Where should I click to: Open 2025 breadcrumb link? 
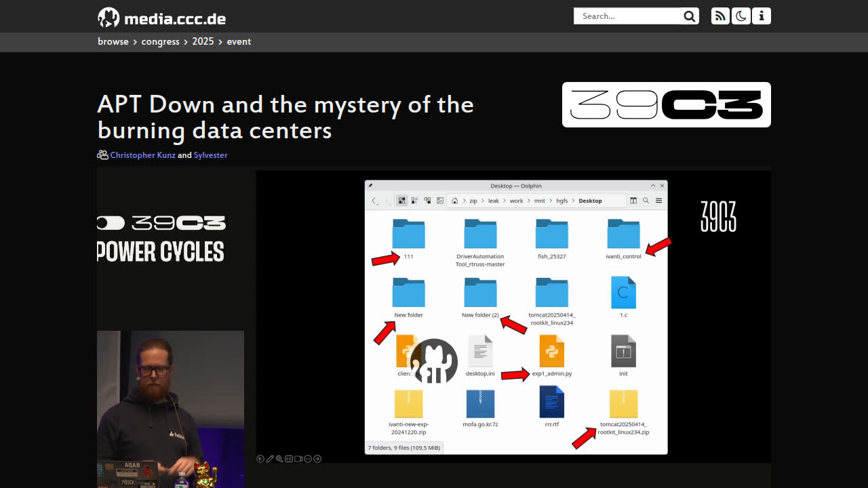tap(203, 41)
